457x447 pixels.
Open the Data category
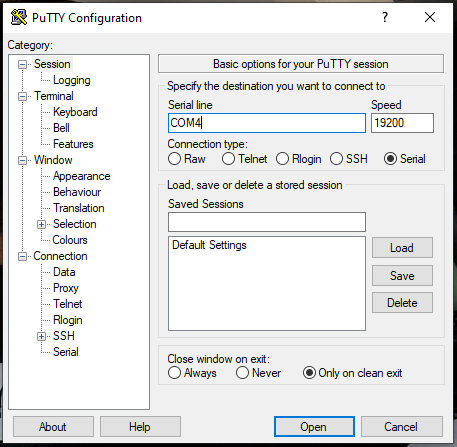tap(64, 272)
